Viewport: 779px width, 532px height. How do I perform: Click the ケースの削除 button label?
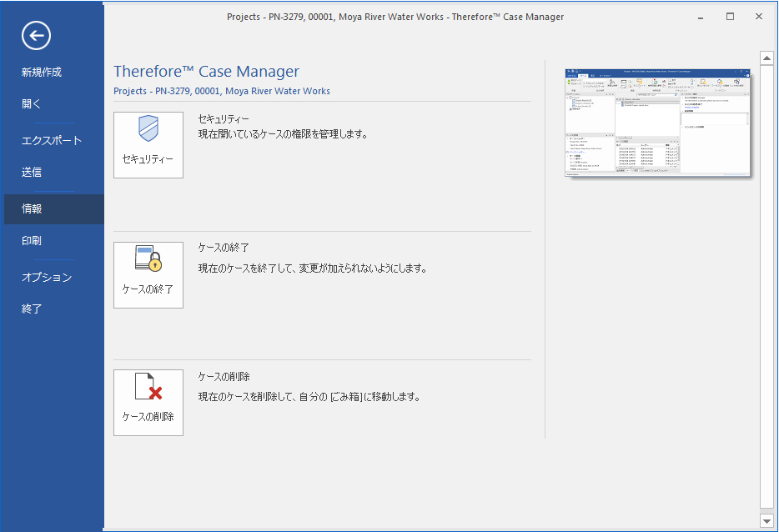pyautogui.click(x=148, y=417)
